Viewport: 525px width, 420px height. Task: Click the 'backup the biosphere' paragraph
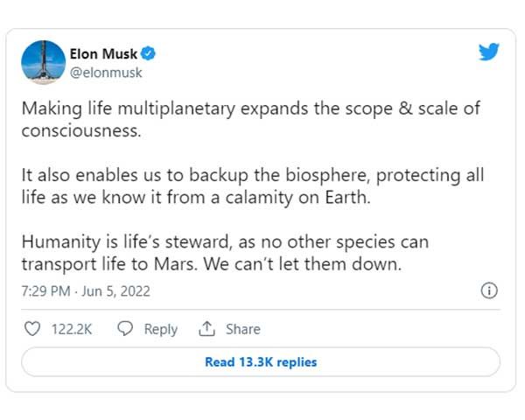pos(253,185)
